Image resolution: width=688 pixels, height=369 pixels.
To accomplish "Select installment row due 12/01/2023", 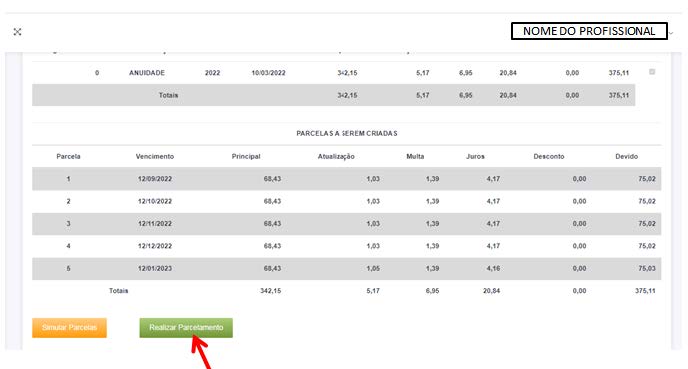I will [347, 268].
